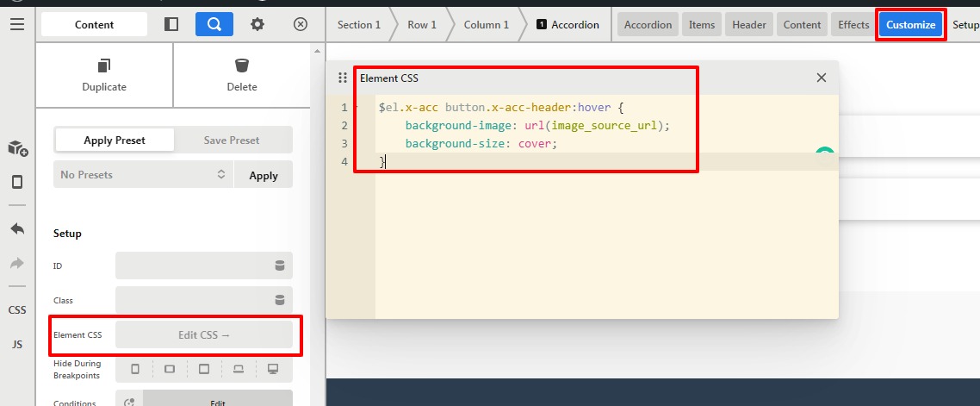The image size is (980, 406).
Task: Open the settings gear icon
Action: pos(257,24)
